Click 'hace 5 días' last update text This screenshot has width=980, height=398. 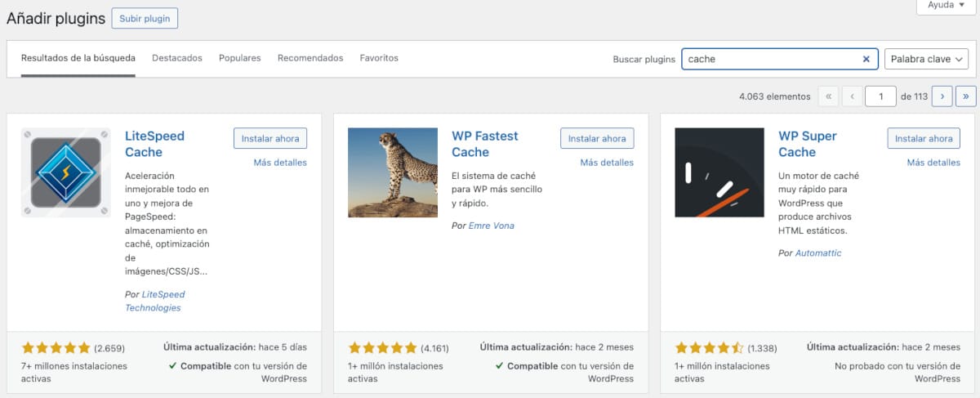click(283, 347)
